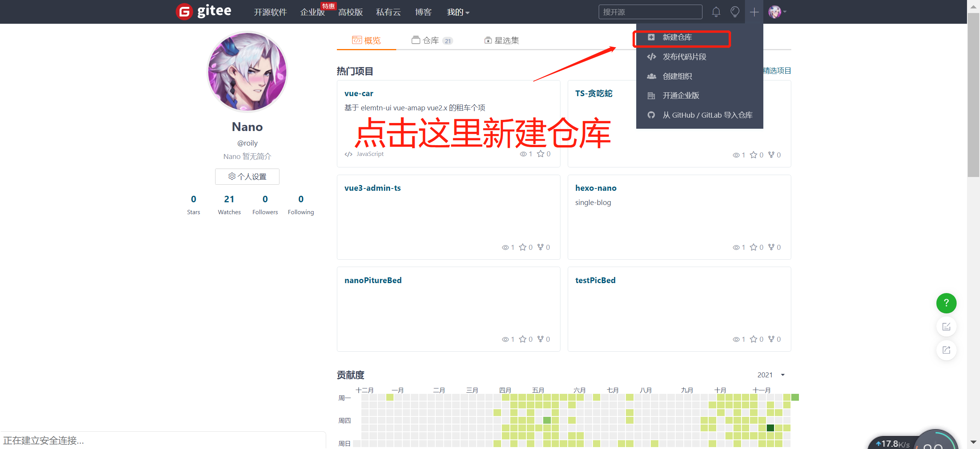
Task: Click the green help question button
Action: 946,303
